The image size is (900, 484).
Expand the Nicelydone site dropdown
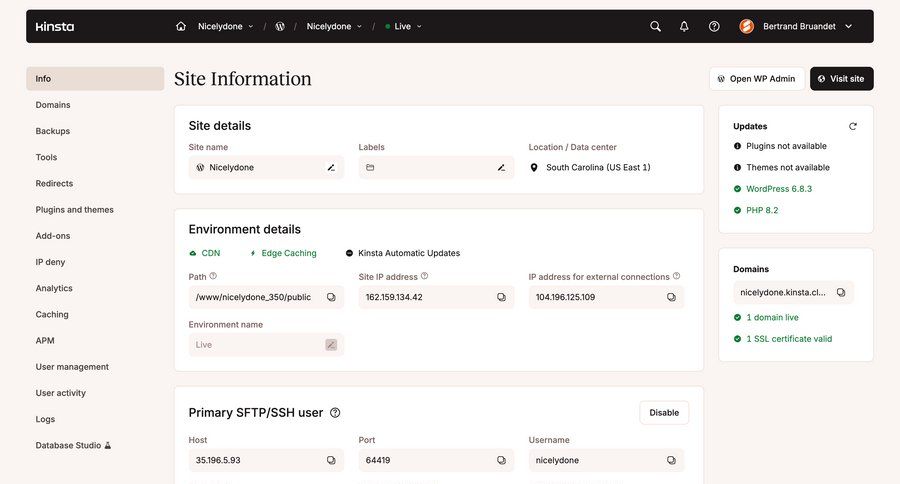click(334, 26)
